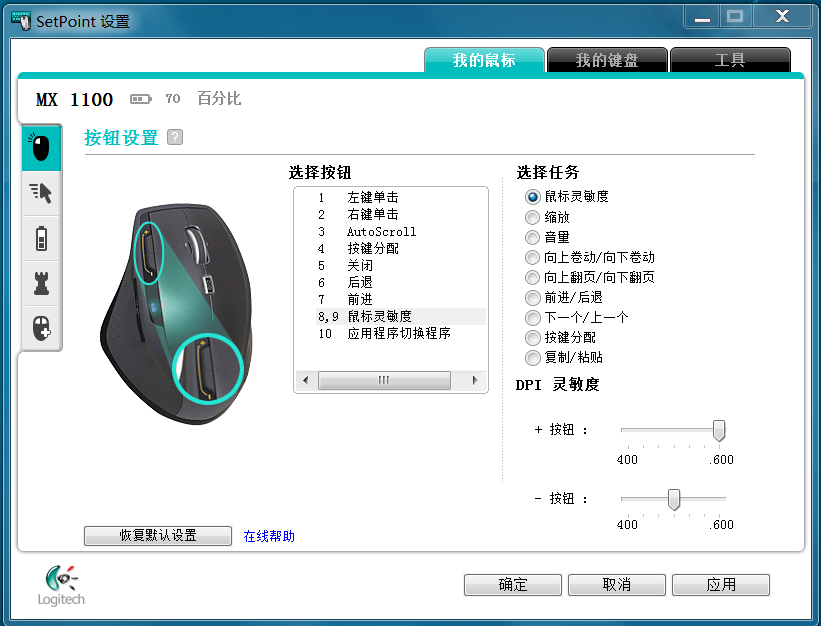
Task: Click the help question mark icon
Action: pyautogui.click(x=175, y=137)
